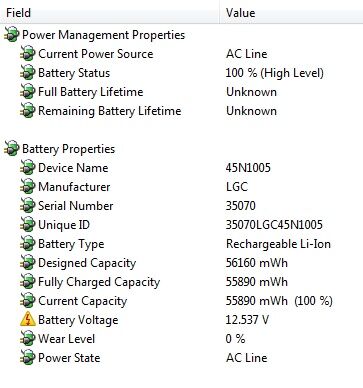Click the Current Capacity row icon
The image size is (363, 388).
28,300
